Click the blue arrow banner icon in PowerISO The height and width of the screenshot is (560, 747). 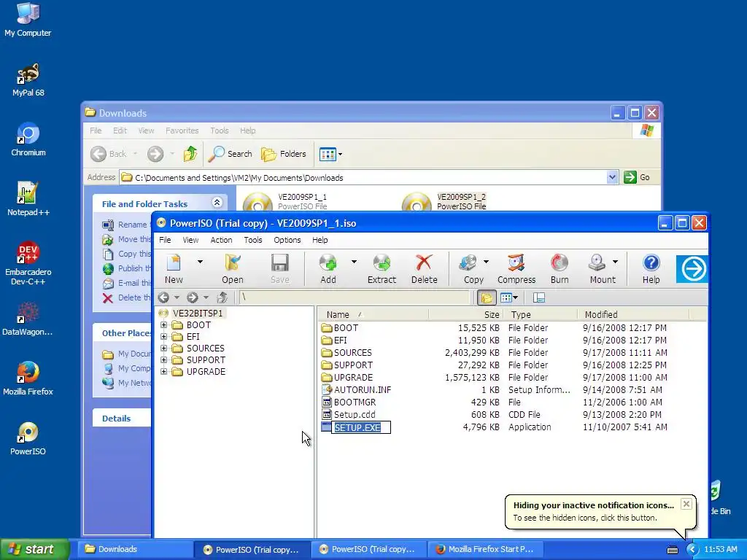(x=692, y=268)
